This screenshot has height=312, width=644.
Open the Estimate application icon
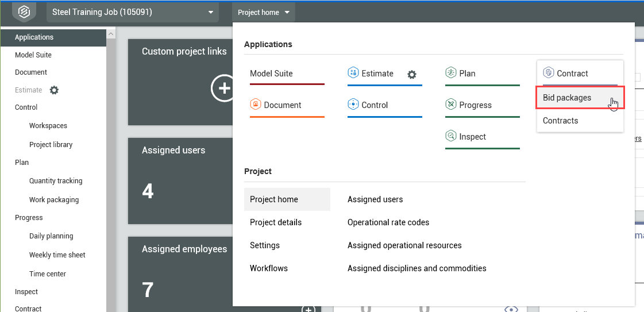[x=353, y=74]
